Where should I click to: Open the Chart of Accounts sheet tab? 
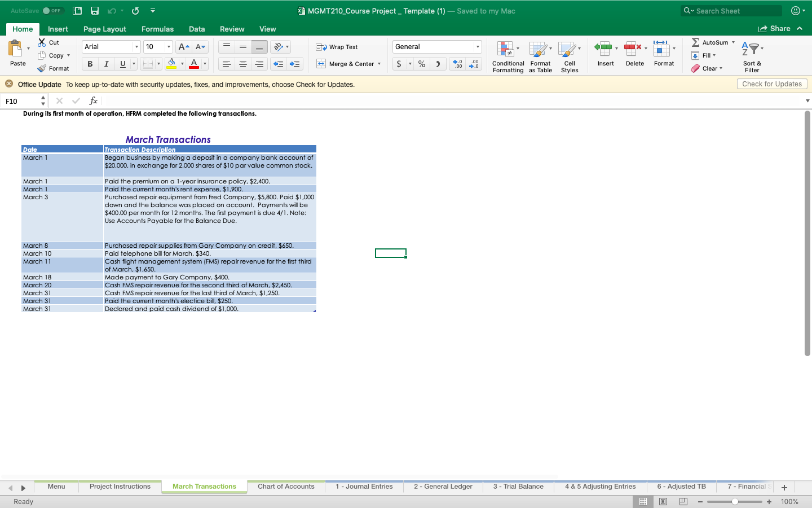(286, 487)
